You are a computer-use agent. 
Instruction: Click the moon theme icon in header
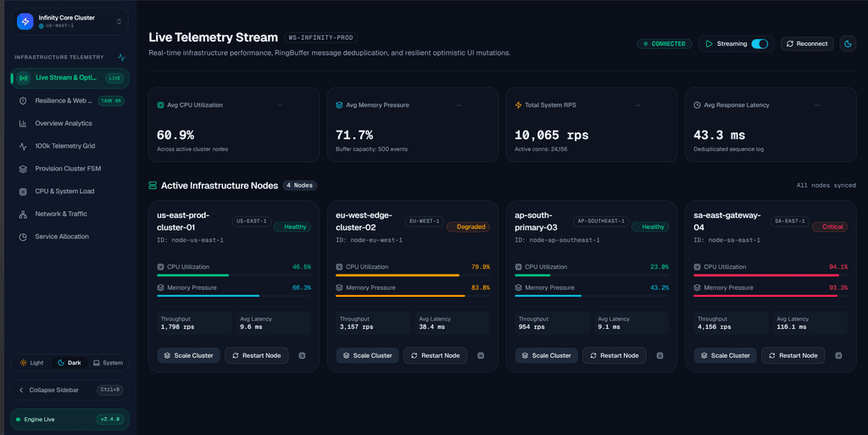click(x=848, y=44)
